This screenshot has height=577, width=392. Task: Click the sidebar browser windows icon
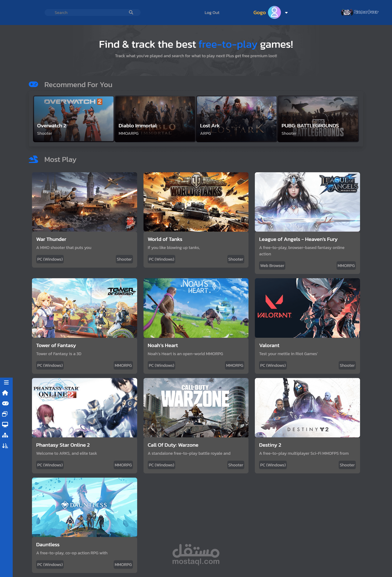pyautogui.click(x=5, y=414)
